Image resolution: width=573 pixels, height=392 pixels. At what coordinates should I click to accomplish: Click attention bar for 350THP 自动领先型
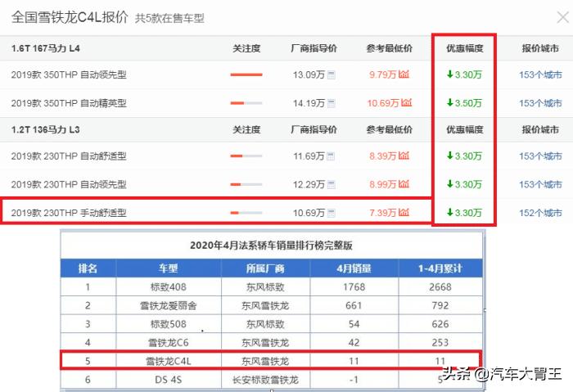point(246,75)
